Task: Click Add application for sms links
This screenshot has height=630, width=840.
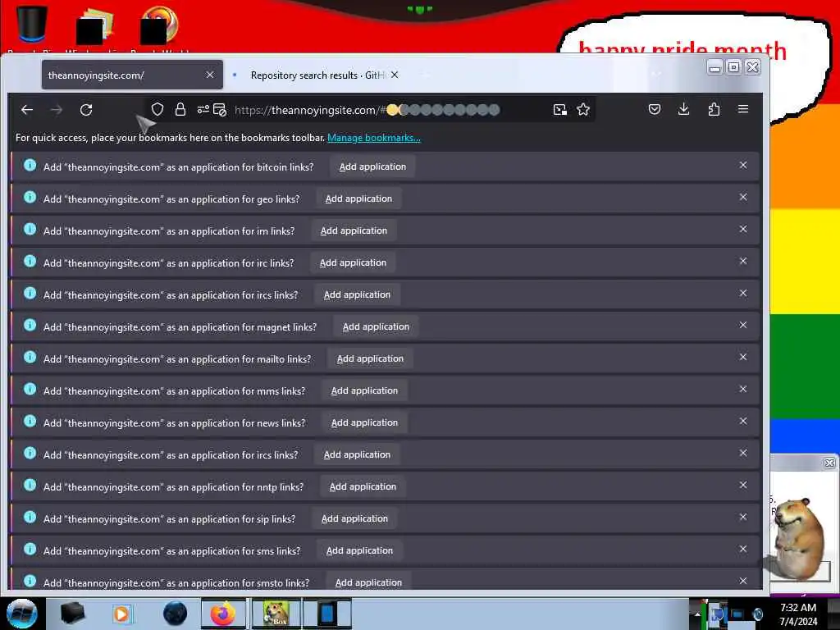Action: tap(359, 550)
